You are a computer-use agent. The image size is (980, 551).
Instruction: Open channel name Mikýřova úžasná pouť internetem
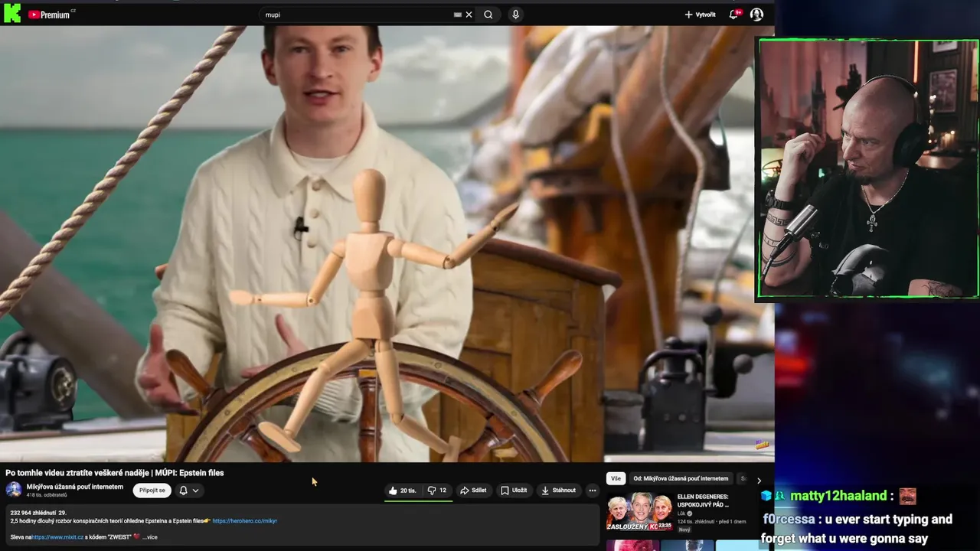click(x=75, y=487)
